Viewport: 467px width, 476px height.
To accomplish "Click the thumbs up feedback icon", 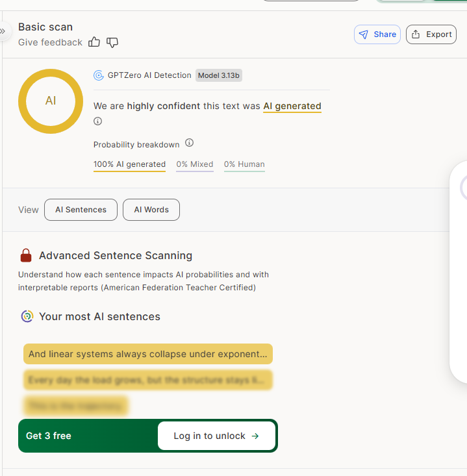I will tap(94, 42).
